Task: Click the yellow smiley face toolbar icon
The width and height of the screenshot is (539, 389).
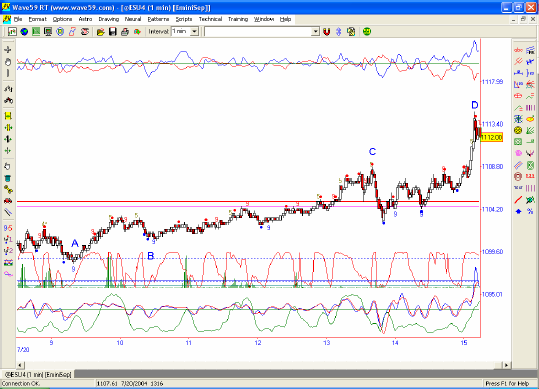Action: 367,32
